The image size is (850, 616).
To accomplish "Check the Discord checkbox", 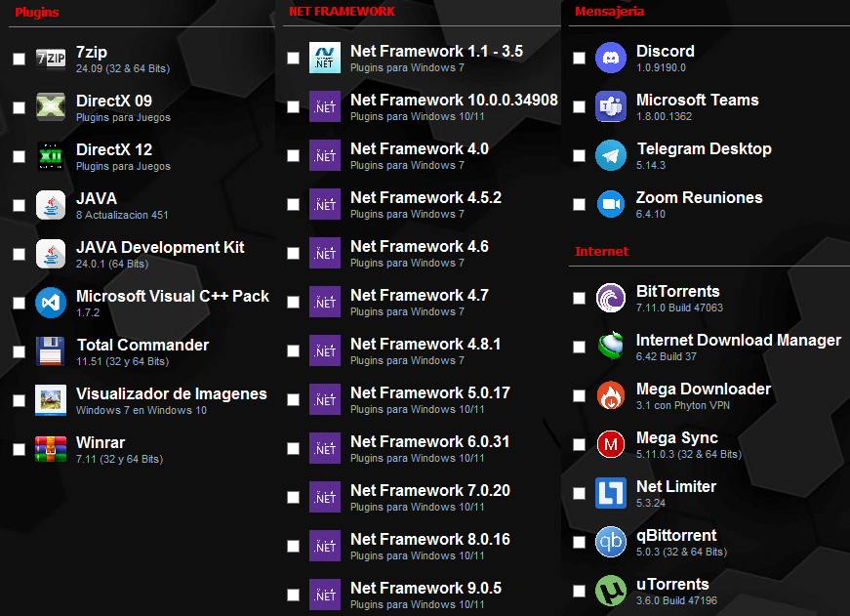I will pyautogui.click(x=579, y=58).
